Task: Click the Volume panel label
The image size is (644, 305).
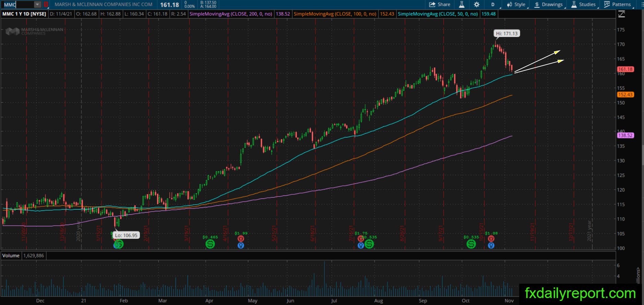Action: pyautogui.click(x=11, y=256)
